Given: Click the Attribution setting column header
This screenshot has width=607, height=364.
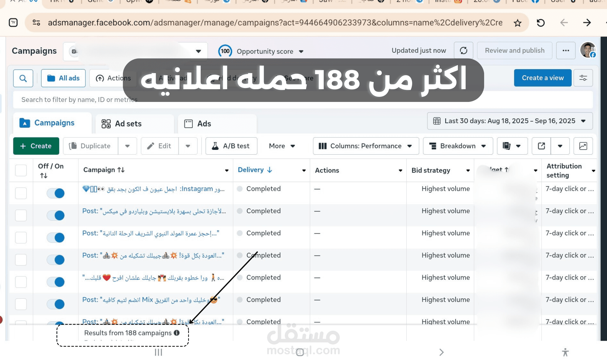Looking at the screenshot, I should (564, 170).
